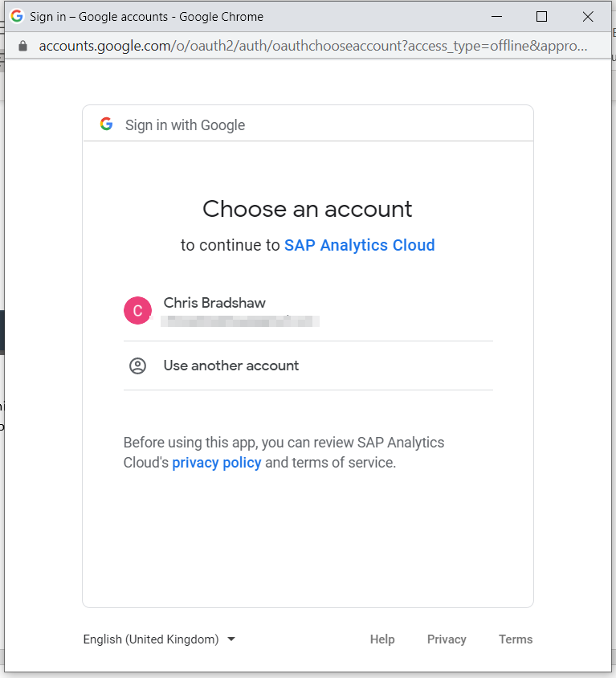The width and height of the screenshot is (616, 678).
Task: Click the pink C avatar icon
Action: (137, 310)
